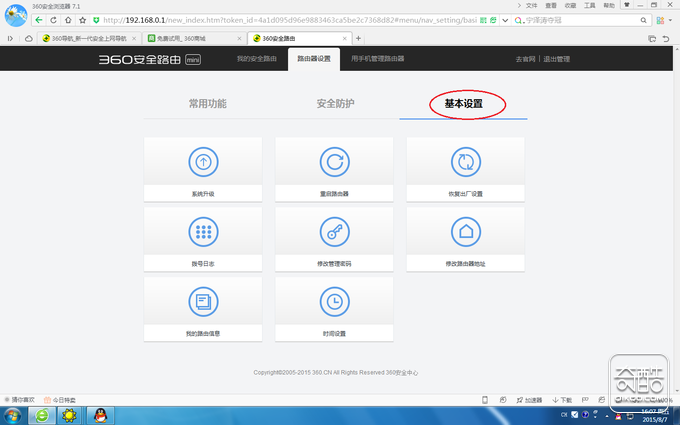Click the taskbar clock showing 2015/8/7
680x425 pixels.
pos(655,415)
